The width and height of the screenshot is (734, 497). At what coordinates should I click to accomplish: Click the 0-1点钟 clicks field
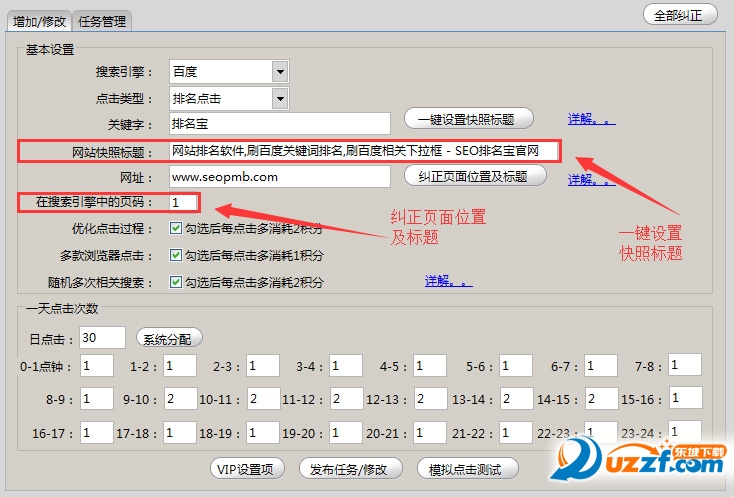tap(97, 365)
